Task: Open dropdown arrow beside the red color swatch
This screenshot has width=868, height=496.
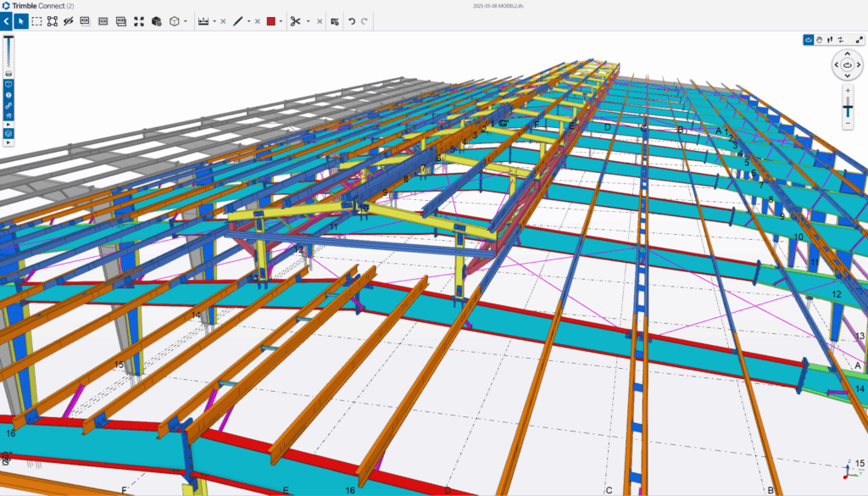Action: click(x=281, y=21)
